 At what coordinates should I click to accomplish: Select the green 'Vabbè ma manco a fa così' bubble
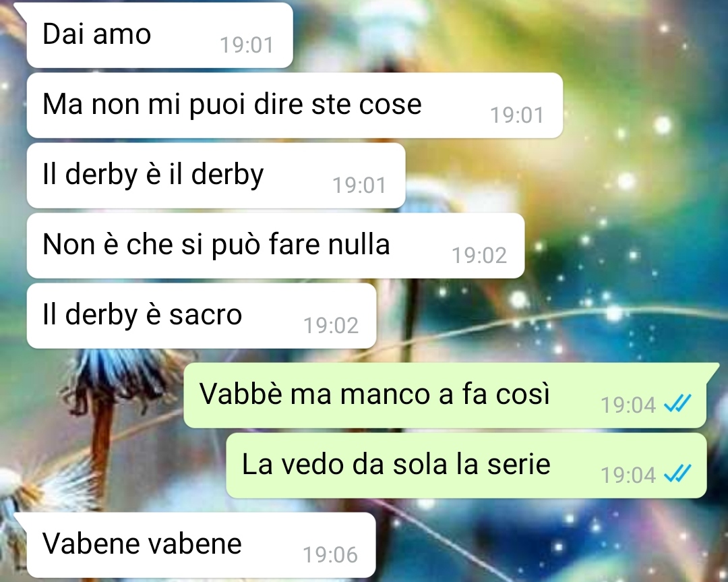(x=446, y=395)
